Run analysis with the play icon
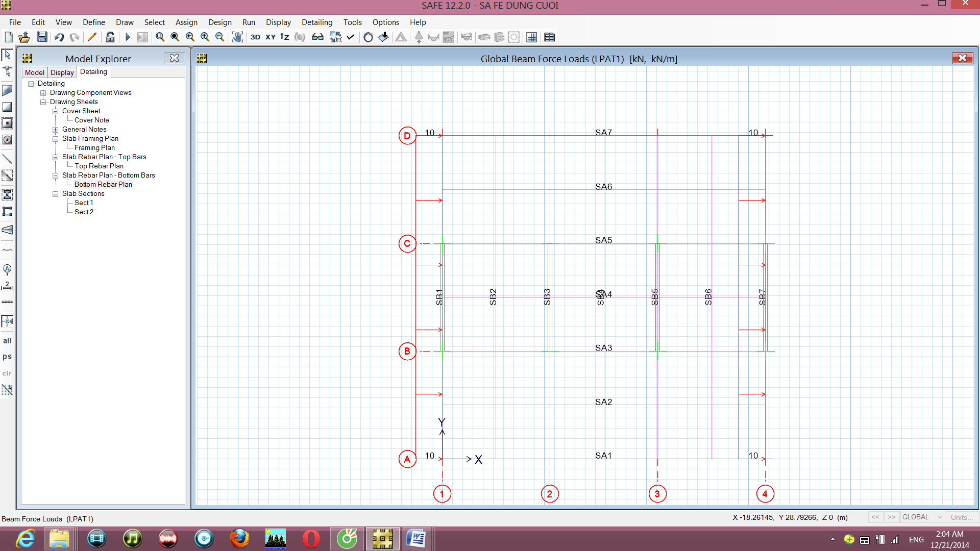This screenshot has height=551, width=980. 128,37
